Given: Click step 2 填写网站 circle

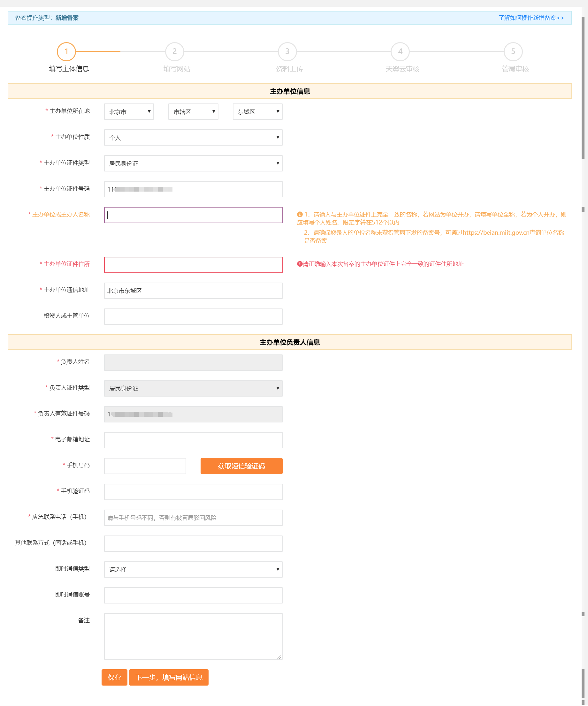Looking at the screenshot, I should (x=175, y=51).
